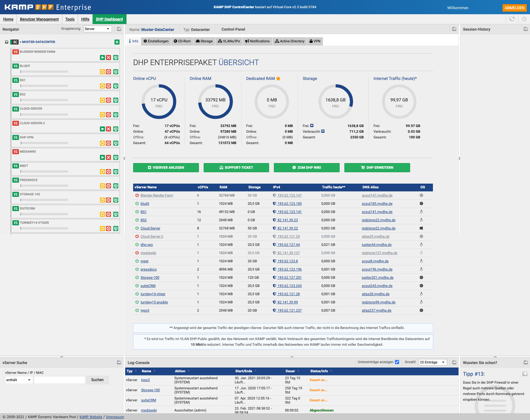Open scout147.mydhp.de DNS alias link

377,195
